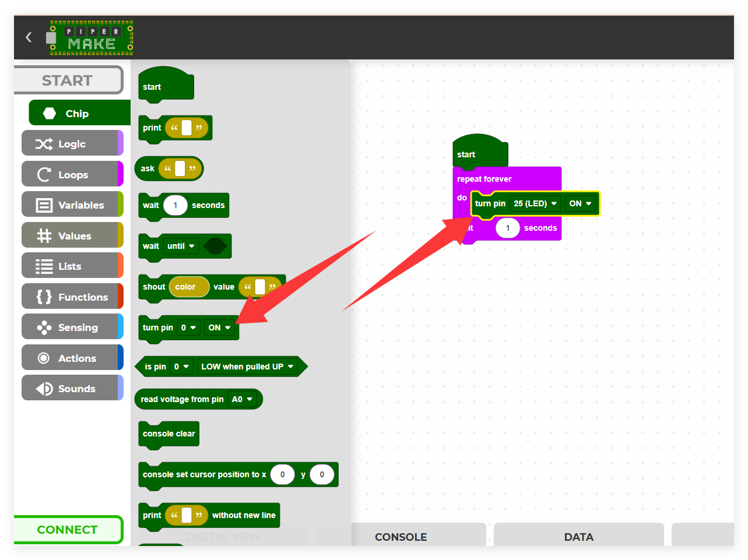Click the Loops circular arrow icon
Image resolution: width=748 pixels, height=560 pixels.
(44, 175)
